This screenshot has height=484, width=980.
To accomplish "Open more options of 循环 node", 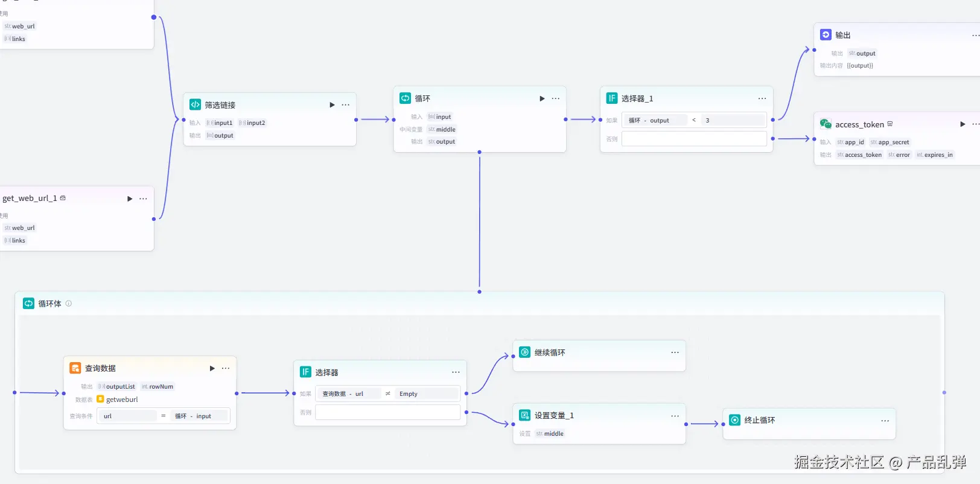I will [x=556, y=98].
